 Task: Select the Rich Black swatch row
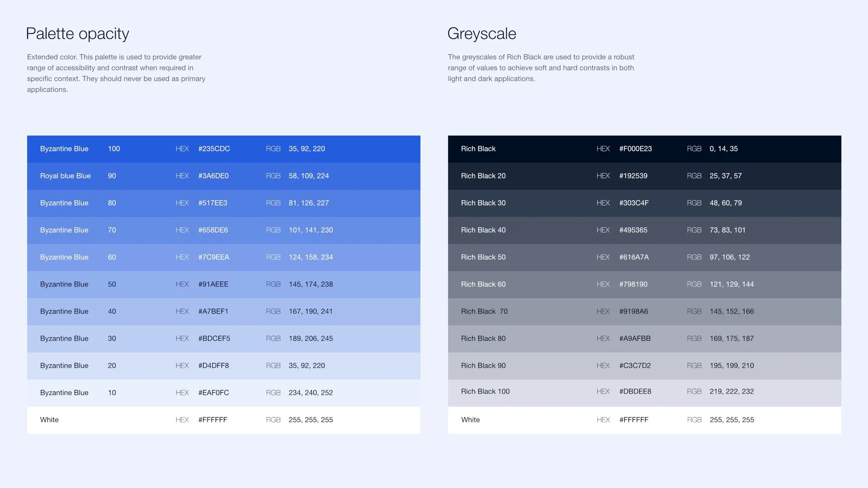tap(644, 149)
